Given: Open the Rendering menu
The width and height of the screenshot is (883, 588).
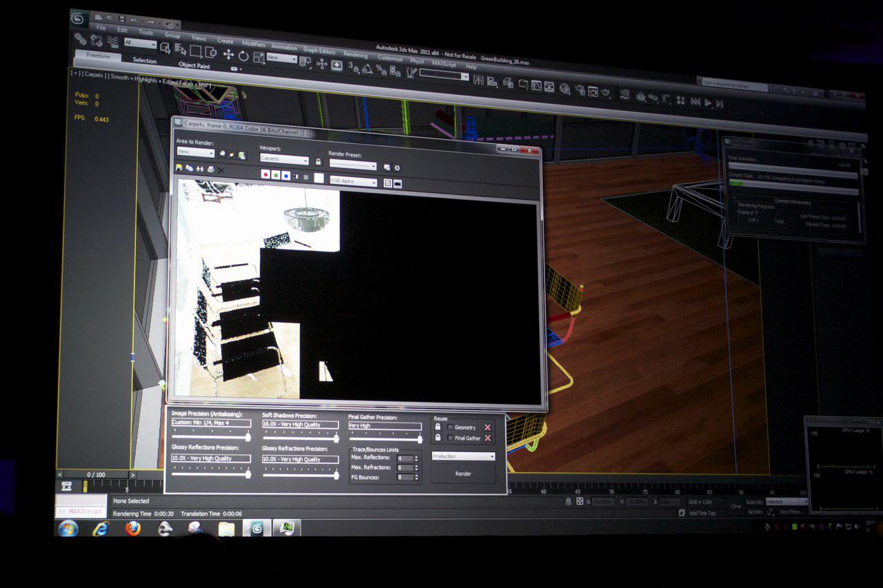Looking at the screenshot, I should pos(355,54).
